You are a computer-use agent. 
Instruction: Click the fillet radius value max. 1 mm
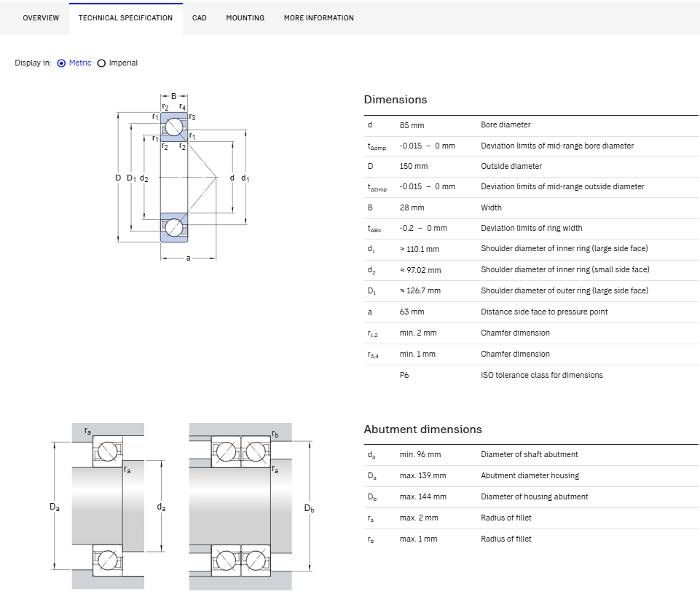(418, 539)
